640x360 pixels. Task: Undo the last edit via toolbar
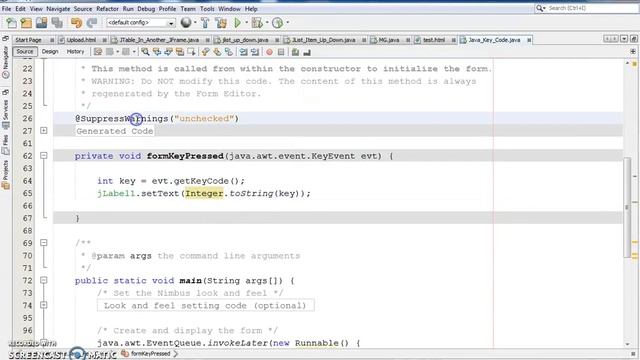pyautogui.click(x=76, y=23)
